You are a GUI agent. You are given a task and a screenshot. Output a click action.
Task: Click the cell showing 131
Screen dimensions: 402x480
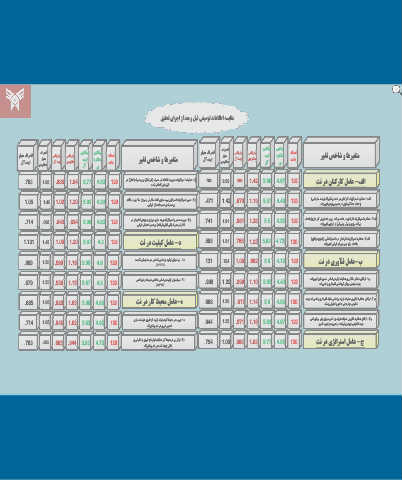point(209,261)
